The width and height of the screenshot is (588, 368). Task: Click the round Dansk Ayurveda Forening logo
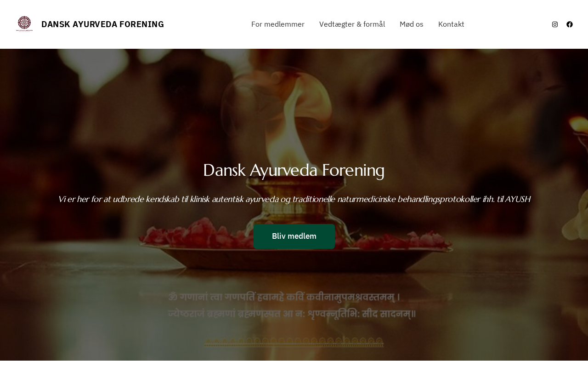tap(24, 24)
